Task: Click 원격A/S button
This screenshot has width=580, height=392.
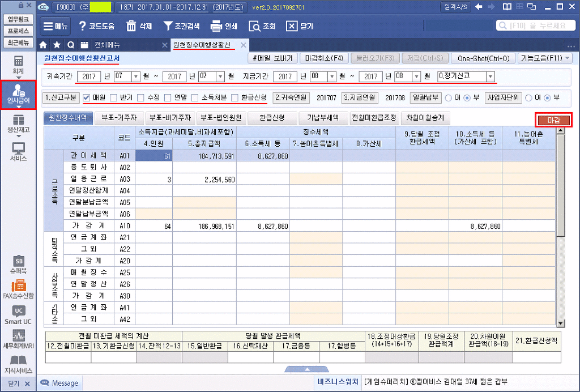Action: click(x=457, y=7)
